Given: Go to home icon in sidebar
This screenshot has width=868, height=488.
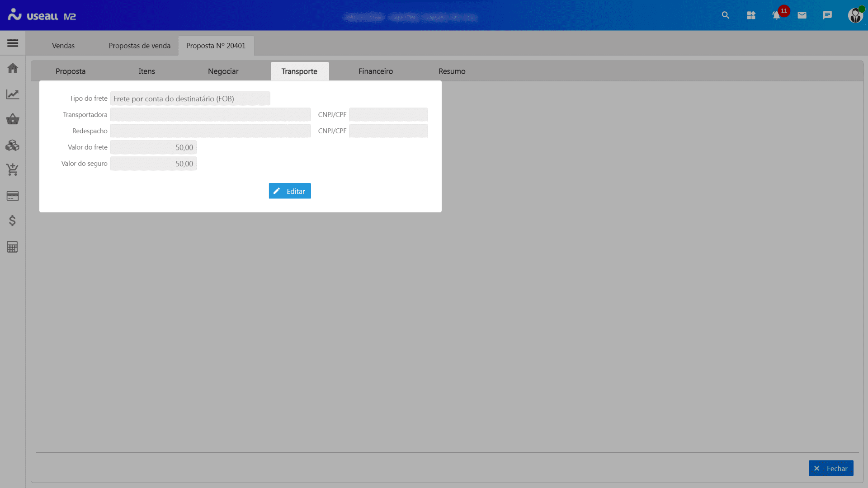Looking at the screenshot, I should click(x=13, y=68).
